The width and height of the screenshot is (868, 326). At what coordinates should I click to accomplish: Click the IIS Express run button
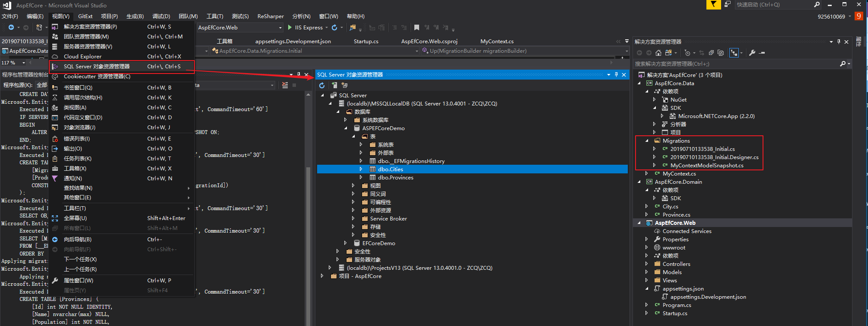click(x=305, y=27)
